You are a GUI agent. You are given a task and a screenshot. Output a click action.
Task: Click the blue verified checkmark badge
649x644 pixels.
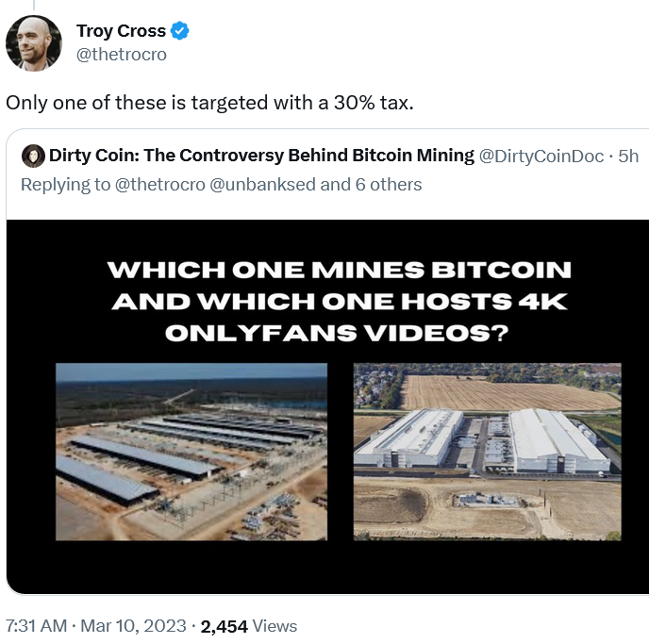[180, 31]
